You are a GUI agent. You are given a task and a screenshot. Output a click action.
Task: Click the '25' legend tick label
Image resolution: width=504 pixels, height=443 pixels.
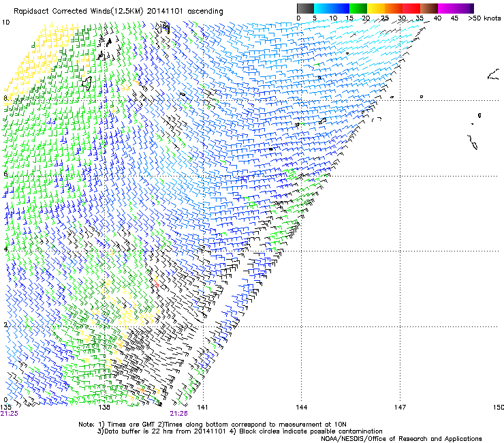pos(384,18)
